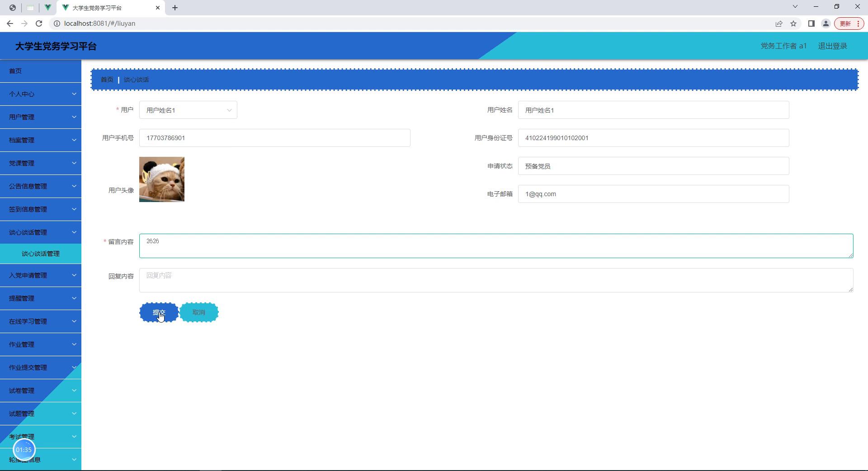Expand 个人中心 sidebar menu
Screen dimensions: 868x471
coord(41,94)
